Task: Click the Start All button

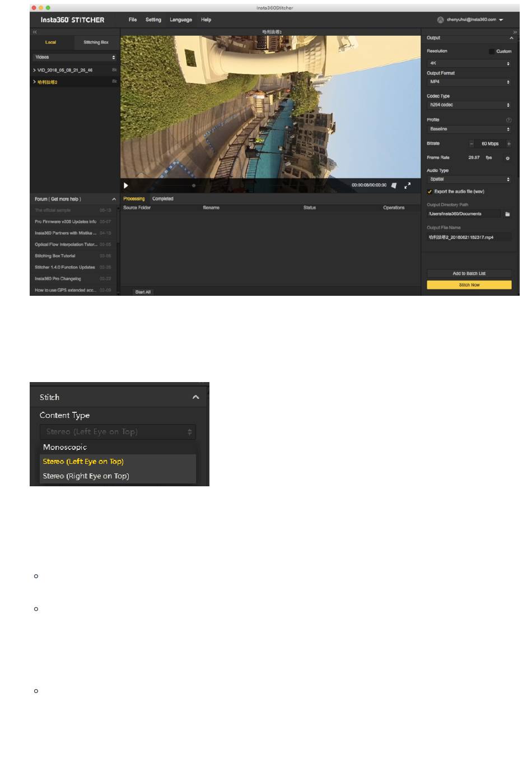Action: point(143,292)
